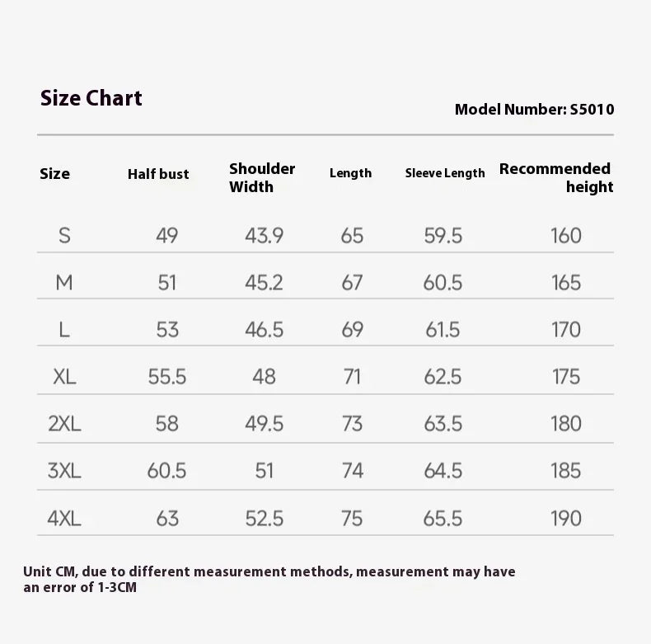Click the 61.5 sleeve length value
This screenshot has width=651, height=644.
tap(443, 330)
